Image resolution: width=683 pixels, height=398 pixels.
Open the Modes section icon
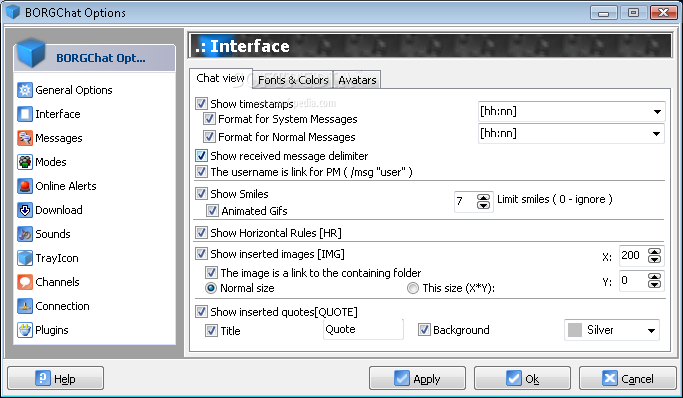[25, 162]
